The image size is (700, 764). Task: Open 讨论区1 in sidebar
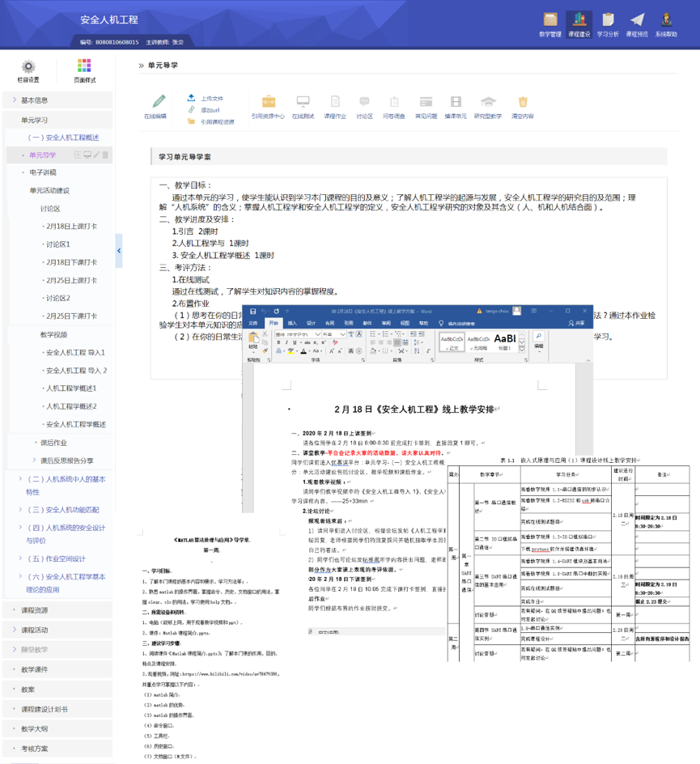58,244
